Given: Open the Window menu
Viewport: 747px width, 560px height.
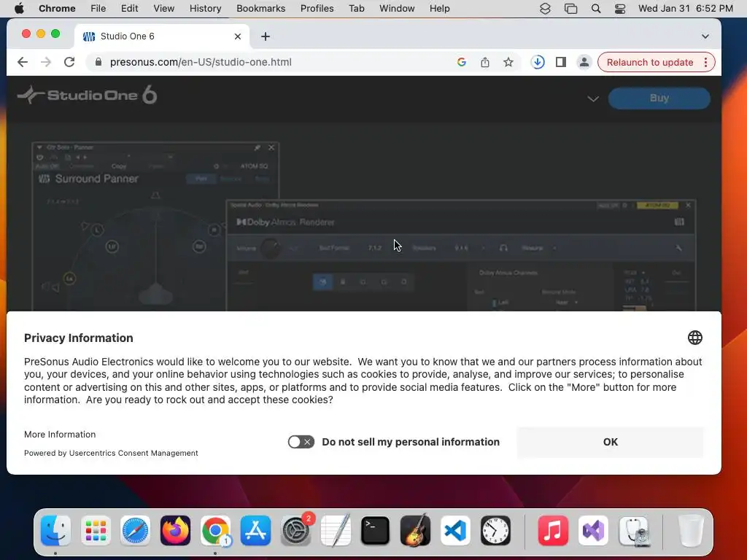Looking at the screenshot, I should click(397, 8).
